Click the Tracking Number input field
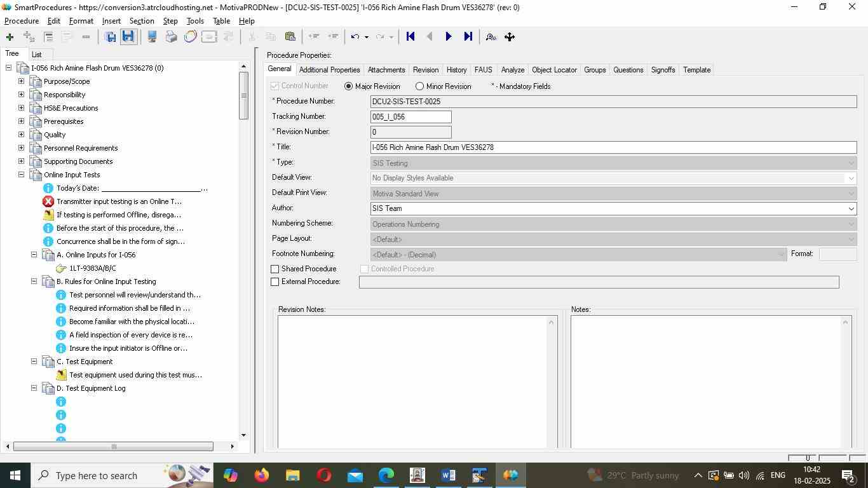 [x=410, y=117]
